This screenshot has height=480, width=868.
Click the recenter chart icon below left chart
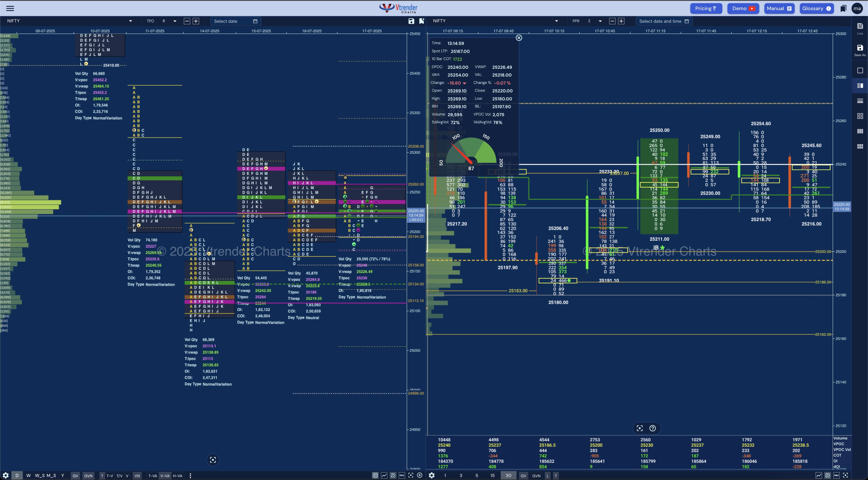[x=213, y=460]
